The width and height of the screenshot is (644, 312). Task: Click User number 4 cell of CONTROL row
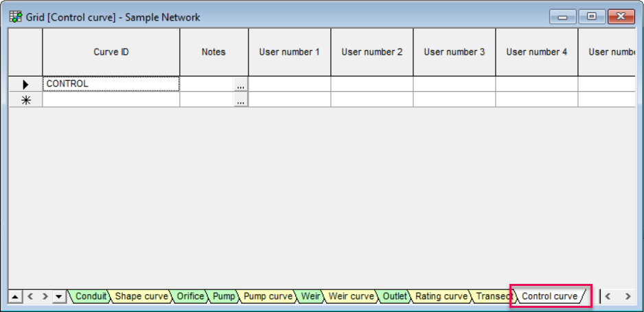(537, 84)
